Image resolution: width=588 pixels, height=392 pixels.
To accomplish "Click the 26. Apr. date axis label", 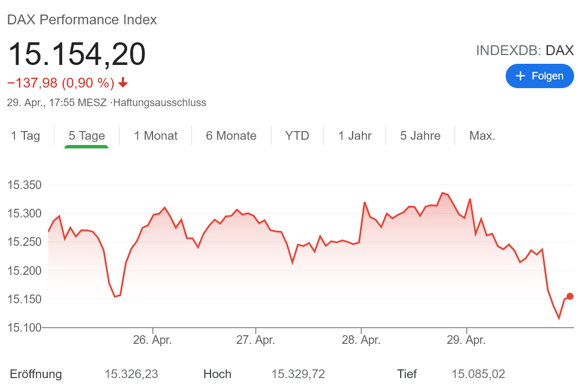I will tap(153, 340).
